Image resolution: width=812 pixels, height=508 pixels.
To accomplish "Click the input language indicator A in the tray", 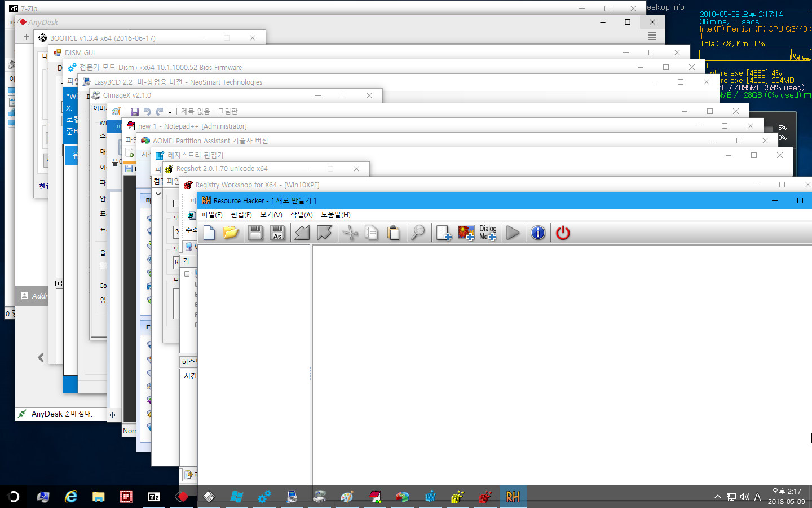I will coord(757,497).
